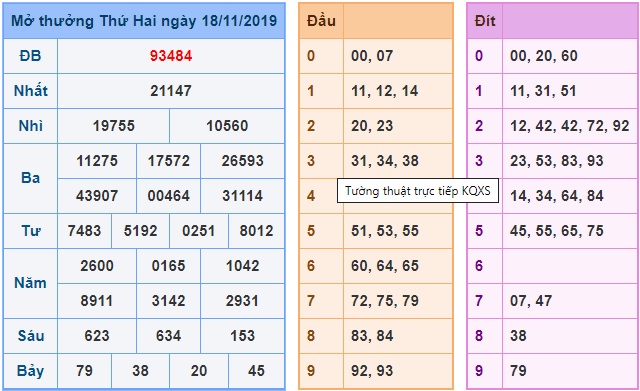Click the 'Tường thuật trực tiếp KQXS' tooltip

(418, 191)
